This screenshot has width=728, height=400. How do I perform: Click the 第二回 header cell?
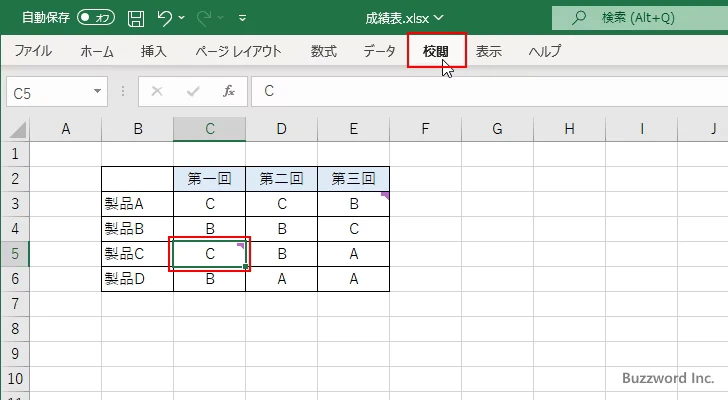281,179
